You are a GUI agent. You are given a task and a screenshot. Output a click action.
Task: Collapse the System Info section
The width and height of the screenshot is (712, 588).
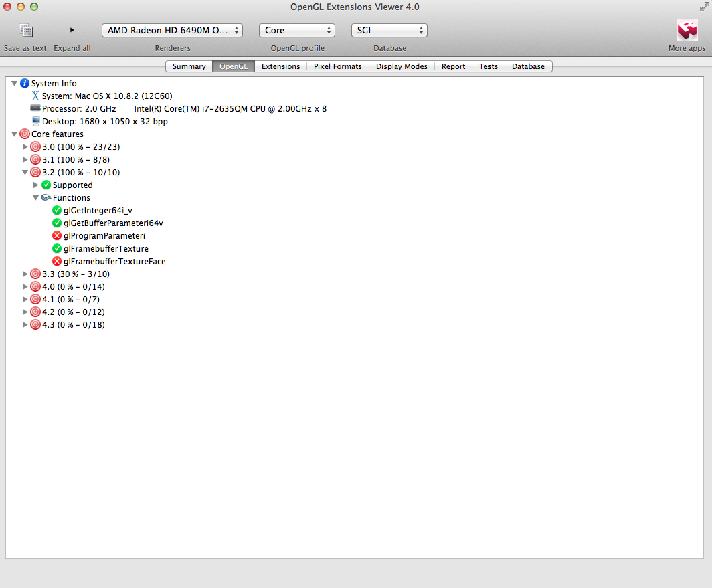14,83
